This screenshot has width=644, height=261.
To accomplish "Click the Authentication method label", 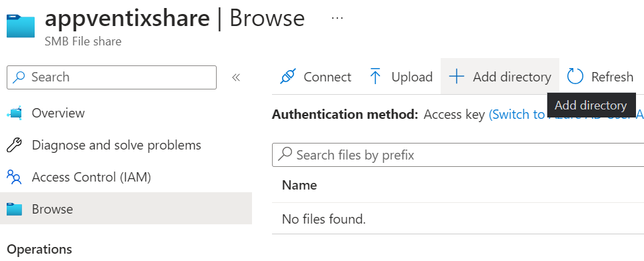I will [x=345, y=115].
